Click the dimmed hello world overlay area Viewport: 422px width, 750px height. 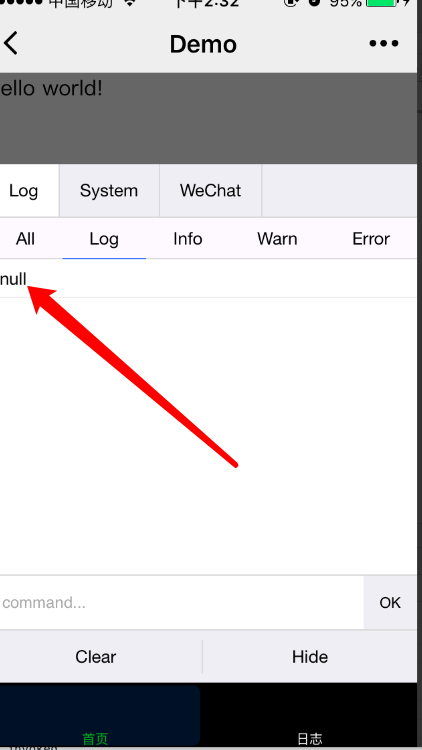coord(209,119)
